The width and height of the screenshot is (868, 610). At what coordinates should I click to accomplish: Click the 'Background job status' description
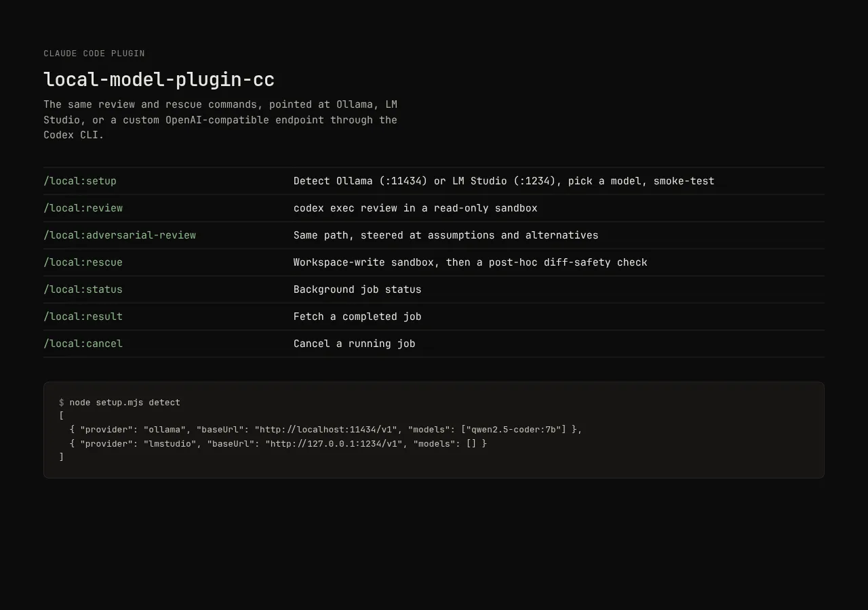pyautogui.click(x=357, y=289)
